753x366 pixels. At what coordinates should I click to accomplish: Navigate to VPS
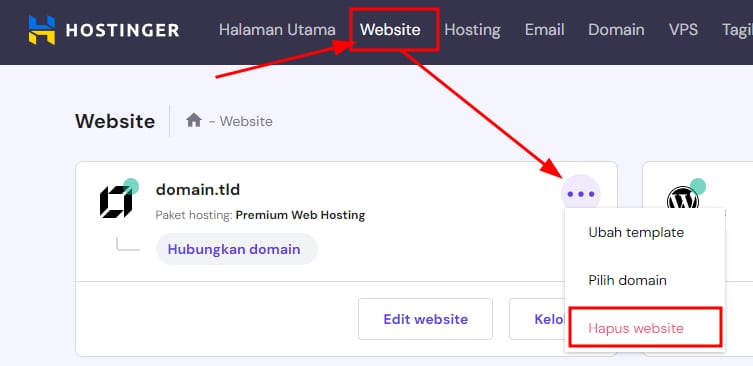pyautogui.click(x=683, y=30)
